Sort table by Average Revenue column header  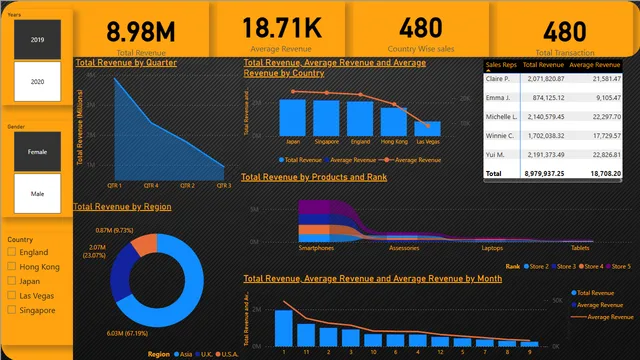(594, 64)
